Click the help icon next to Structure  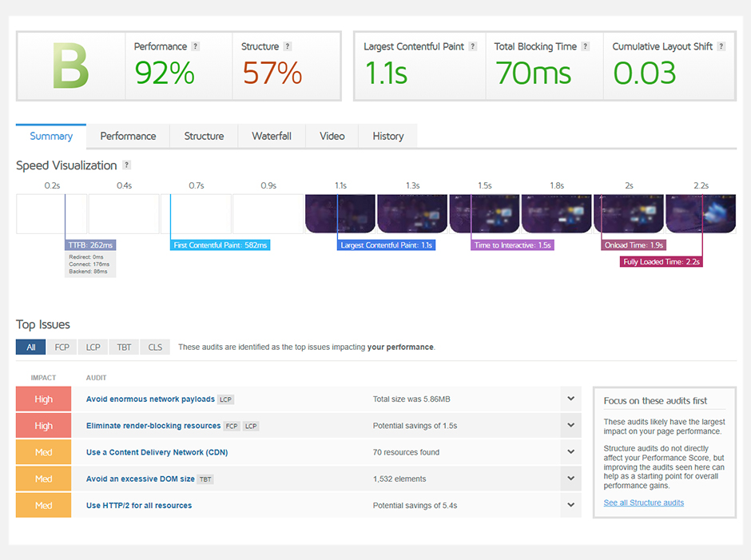288,46
